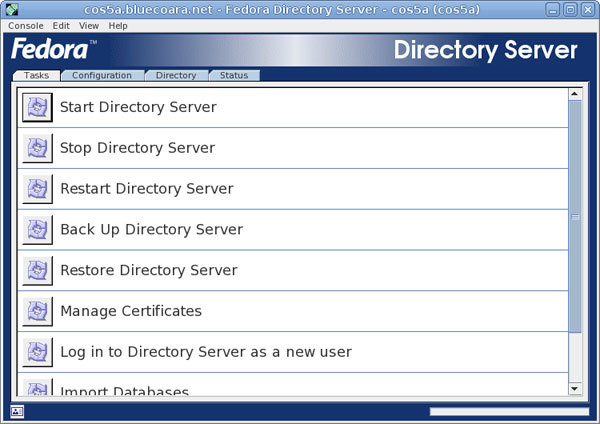Switch to the Configuration tab
The height and width of the screenshot is (424, 600).
click(102, 75)
